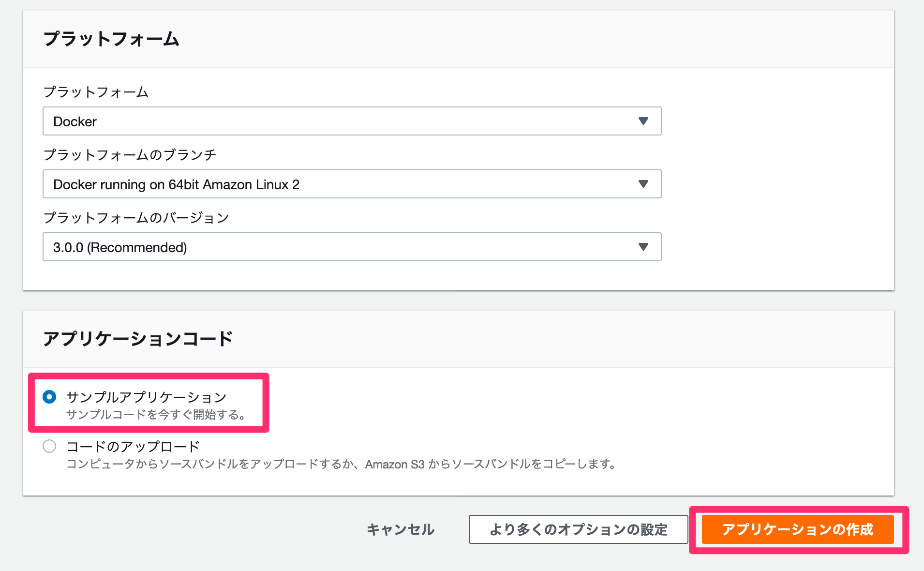Open the platform version dropdown

[x=352, y=247]
